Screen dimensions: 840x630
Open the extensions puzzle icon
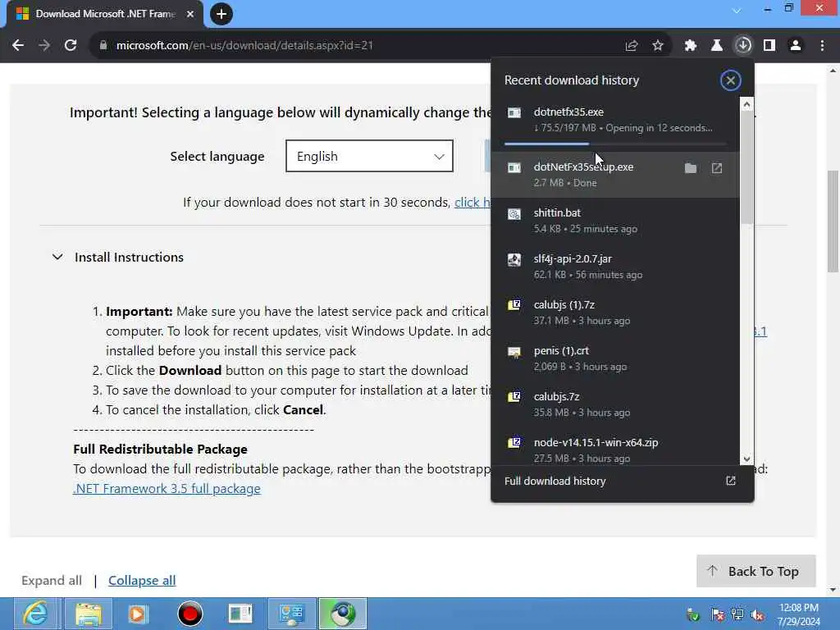pyautogui.click(x=690, y=46)
